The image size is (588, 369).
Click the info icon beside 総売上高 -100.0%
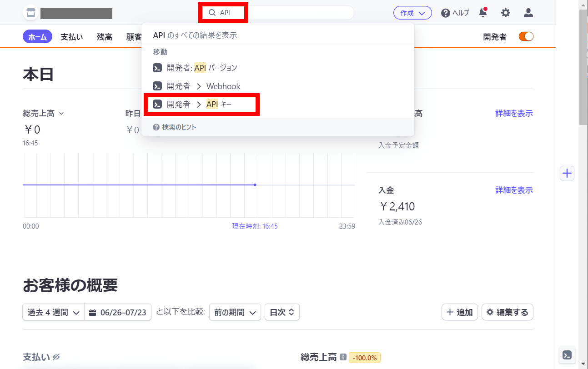[343, 358]
